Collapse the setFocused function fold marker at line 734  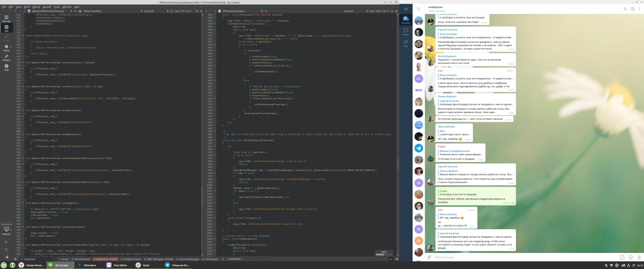point(24,62)
